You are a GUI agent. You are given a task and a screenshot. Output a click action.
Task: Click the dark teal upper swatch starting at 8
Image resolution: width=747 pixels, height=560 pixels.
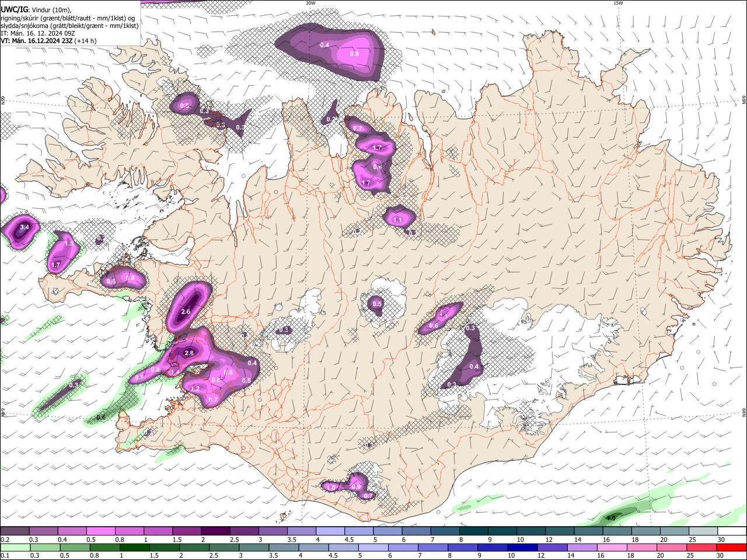click(474, 531)
